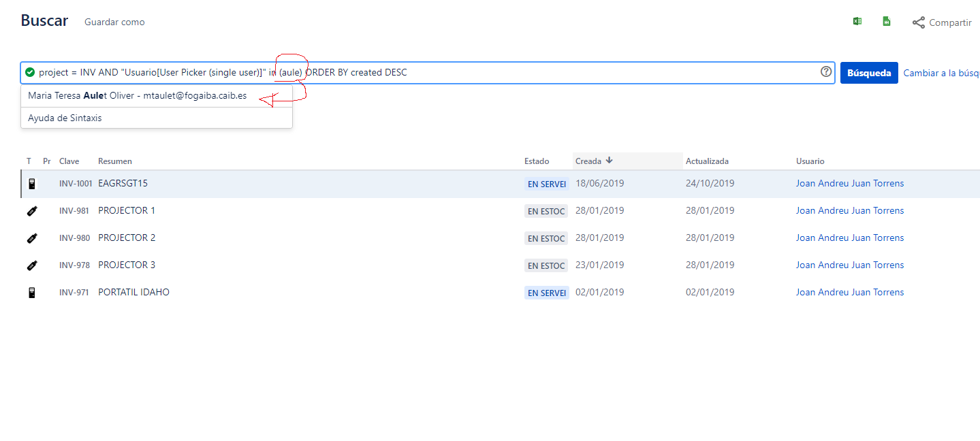Click the issue type icon for INV-971

click(31, 293)
